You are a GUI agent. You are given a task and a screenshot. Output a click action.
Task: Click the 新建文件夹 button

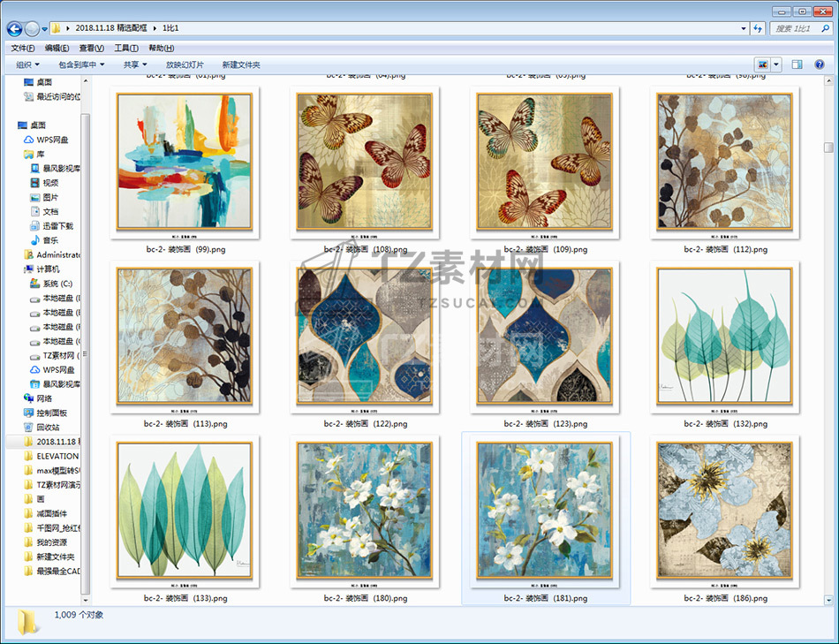coord(241,64)
